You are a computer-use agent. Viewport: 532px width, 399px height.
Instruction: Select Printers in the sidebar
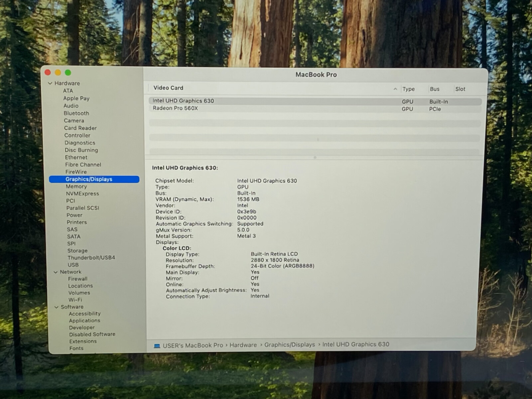[x=76, y=222]
